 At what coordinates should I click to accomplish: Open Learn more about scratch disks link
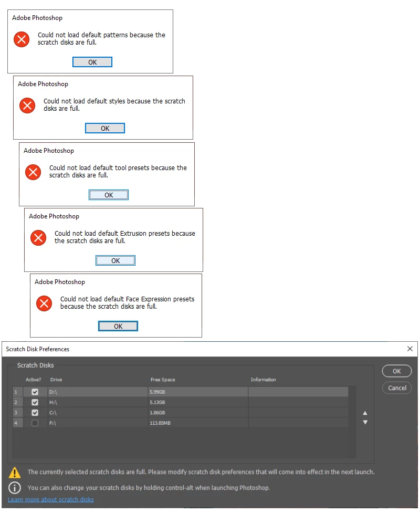point(51,500)
